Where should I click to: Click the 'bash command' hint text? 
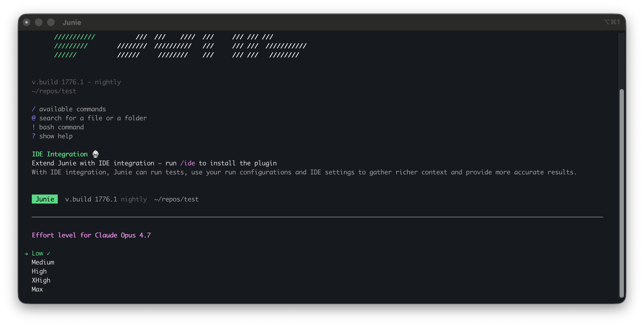(x=61, y=127)
